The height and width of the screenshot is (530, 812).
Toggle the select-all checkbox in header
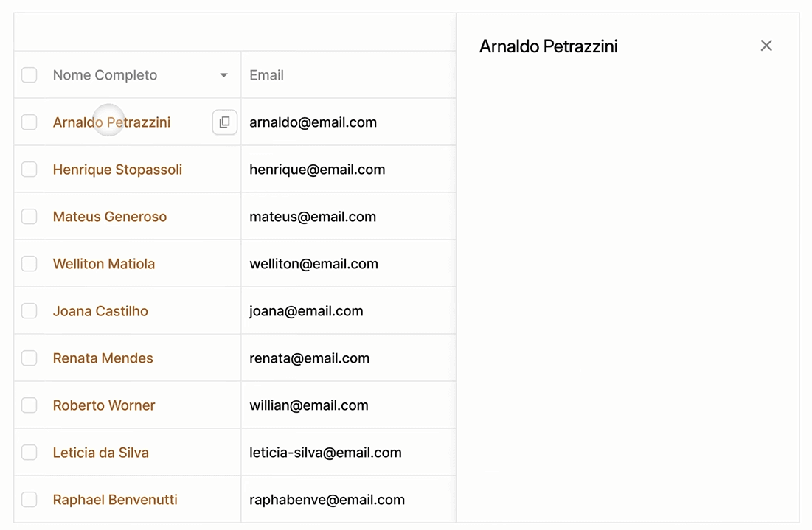click(29, 75)
